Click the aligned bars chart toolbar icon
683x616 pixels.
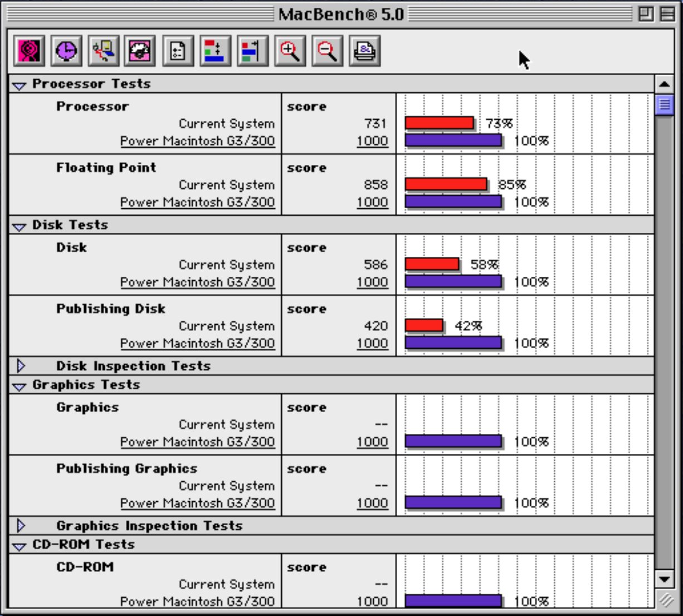252,51
